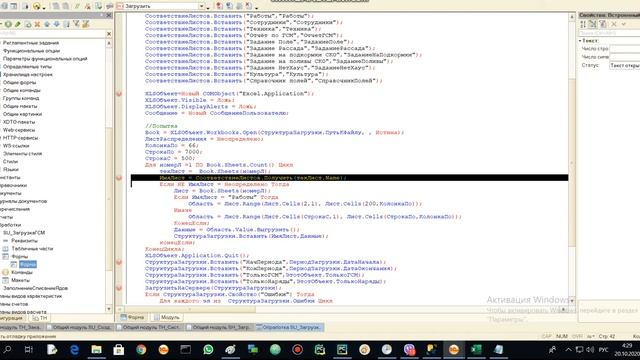Select Формы node under SU_ЗагрузкаГСМ
This screenshot has height=360, width=640.
[x=20, y=257]
